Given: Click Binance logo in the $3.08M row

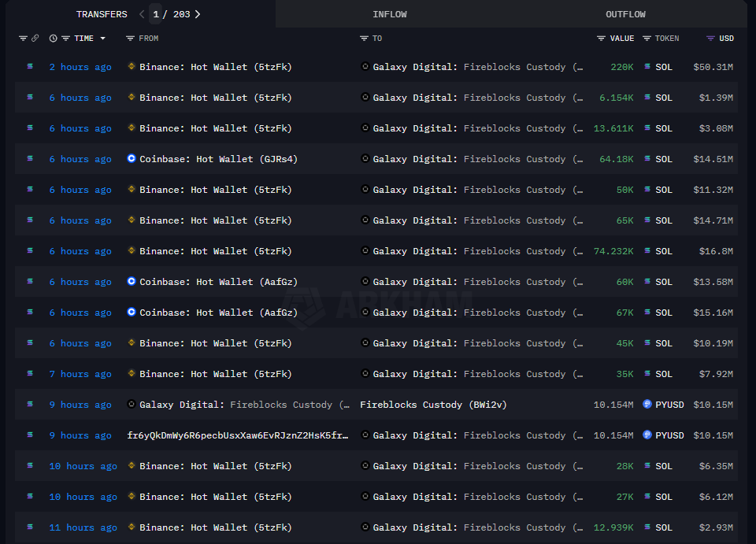Looking at the screenshot, I should tap(132, 128).
